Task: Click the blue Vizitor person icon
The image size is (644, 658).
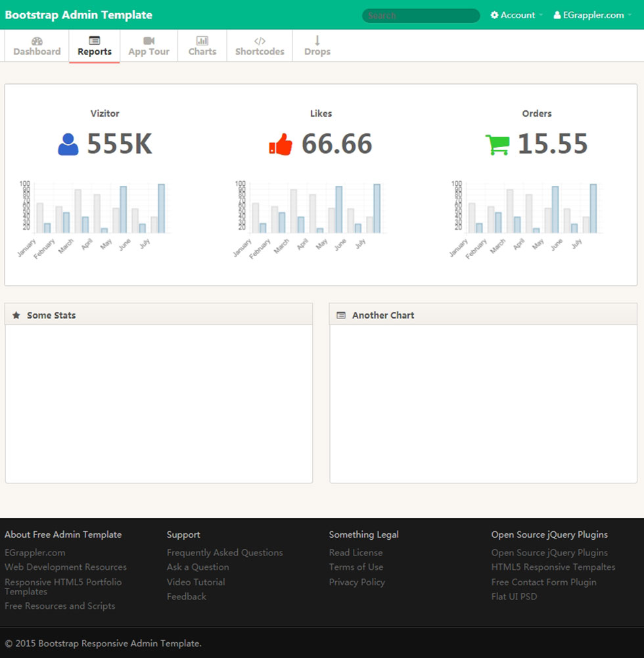Action: pyautogui.click(x=68, y=144)
